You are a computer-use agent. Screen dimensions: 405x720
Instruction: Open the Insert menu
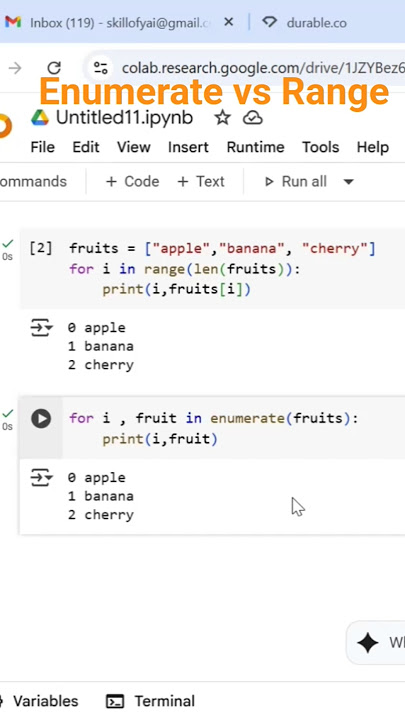[x=188, y=147]
